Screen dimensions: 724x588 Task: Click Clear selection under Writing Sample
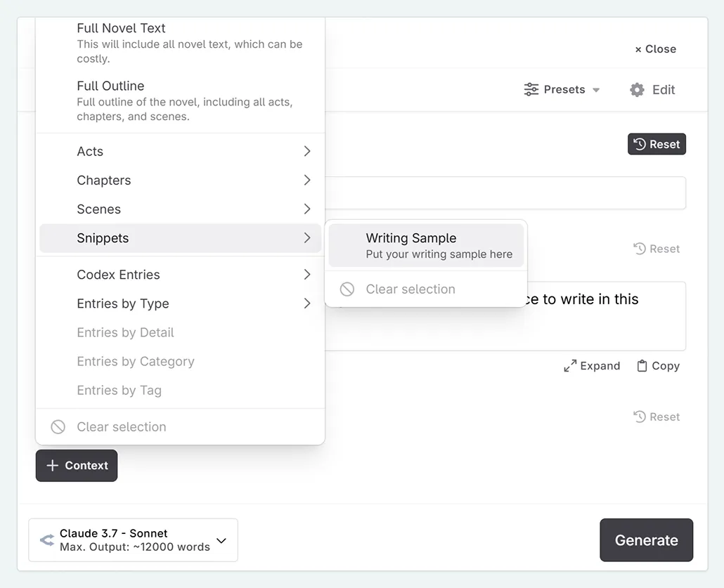click(411, 289)
